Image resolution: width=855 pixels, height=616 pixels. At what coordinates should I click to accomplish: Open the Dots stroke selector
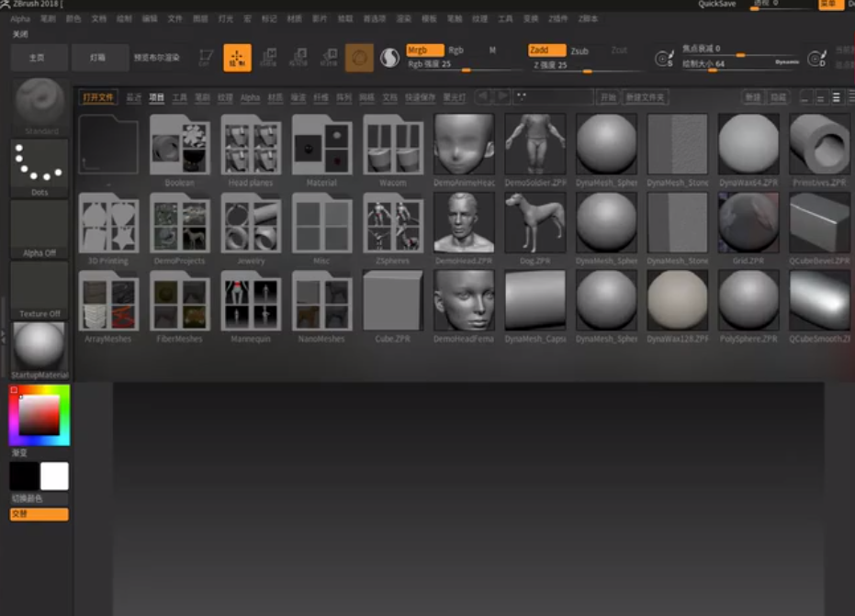39,168
